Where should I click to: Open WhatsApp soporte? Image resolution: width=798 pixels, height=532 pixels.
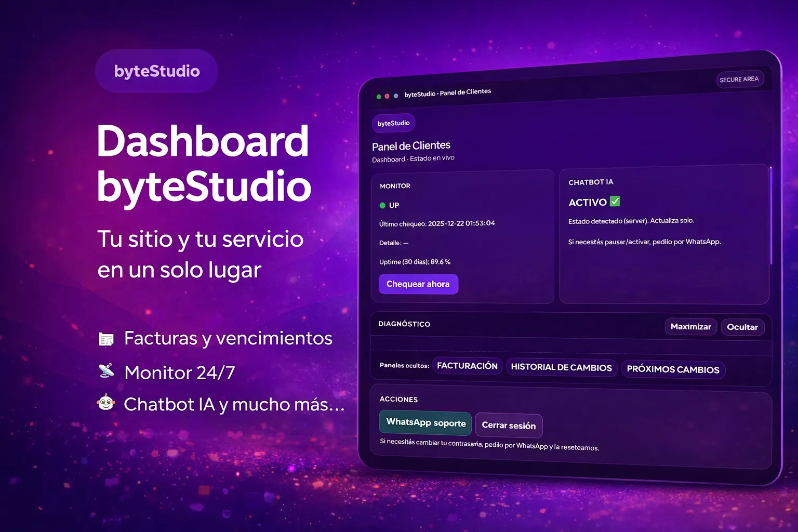(425, 422)
